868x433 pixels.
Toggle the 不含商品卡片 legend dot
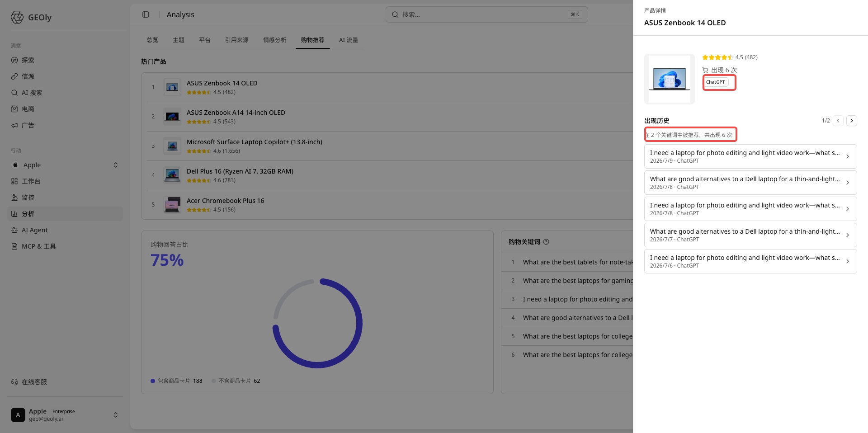[x=214, y=381]
